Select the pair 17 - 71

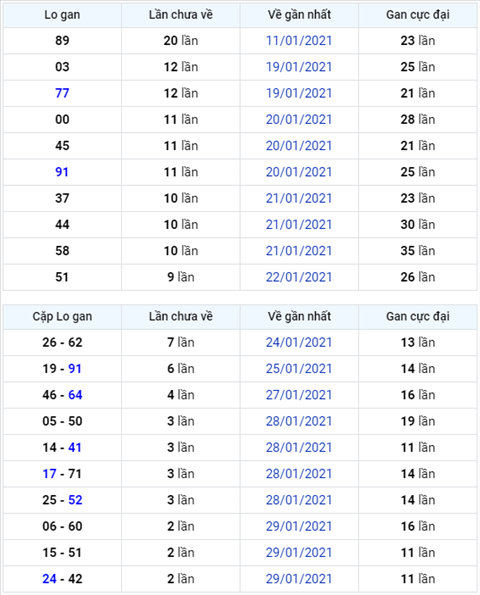62,474
